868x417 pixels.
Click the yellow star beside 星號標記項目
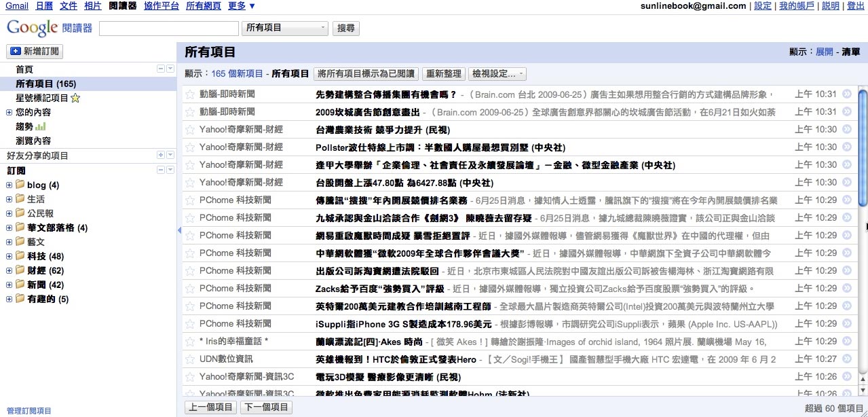(x=75, y=98)
